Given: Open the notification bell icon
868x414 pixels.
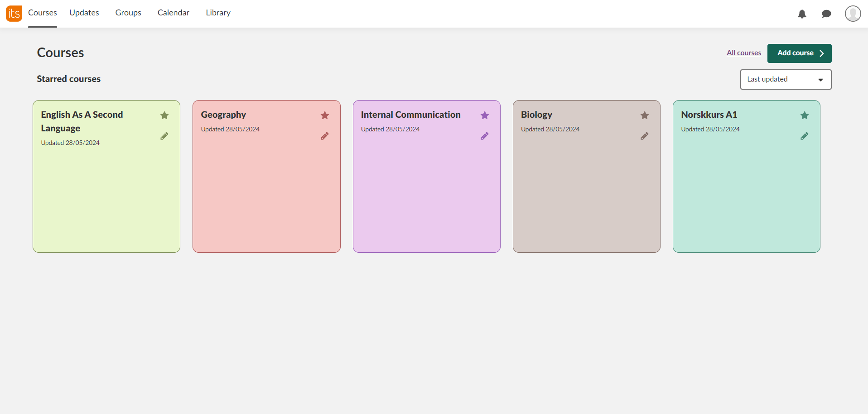Looking at the screenshot, I should (802, 14).
